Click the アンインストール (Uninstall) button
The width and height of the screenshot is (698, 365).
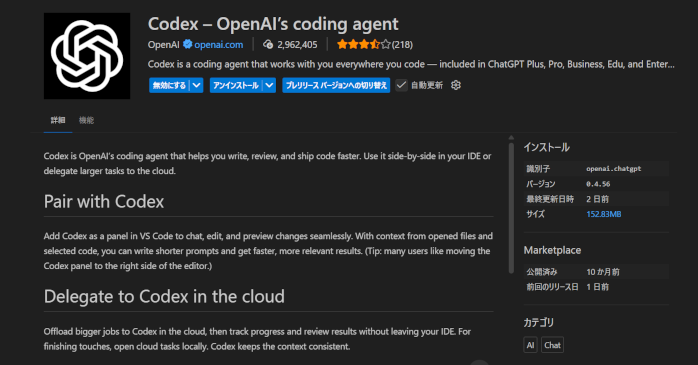[236, 85]
